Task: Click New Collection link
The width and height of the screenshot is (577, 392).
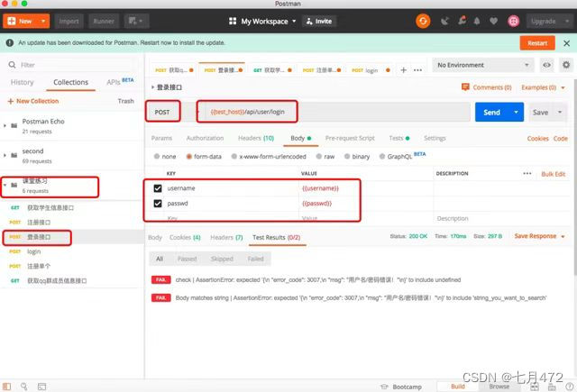Action: coord(33,101)
